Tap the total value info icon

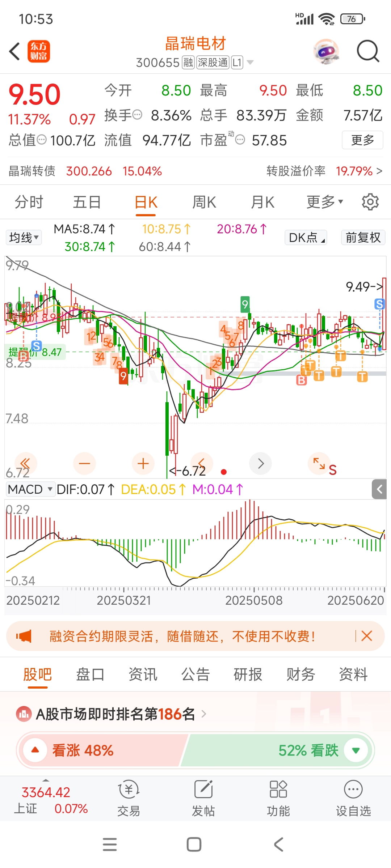[42, 140]
